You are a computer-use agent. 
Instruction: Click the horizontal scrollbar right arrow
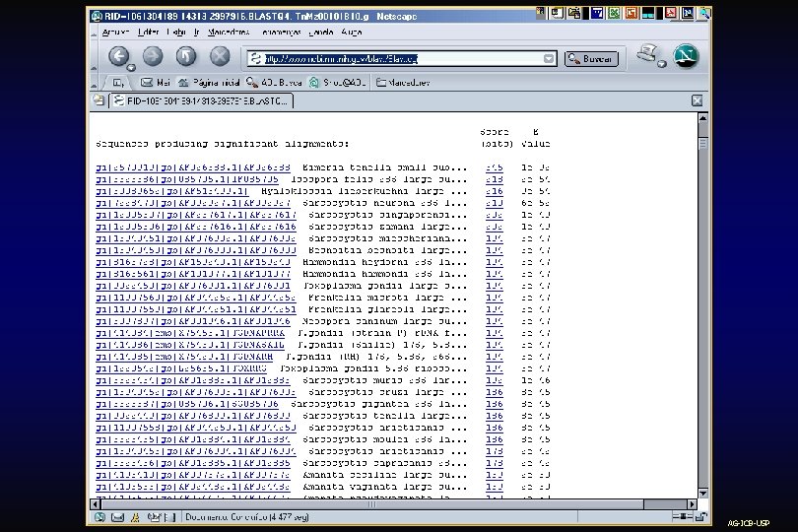tap(692, 504)
